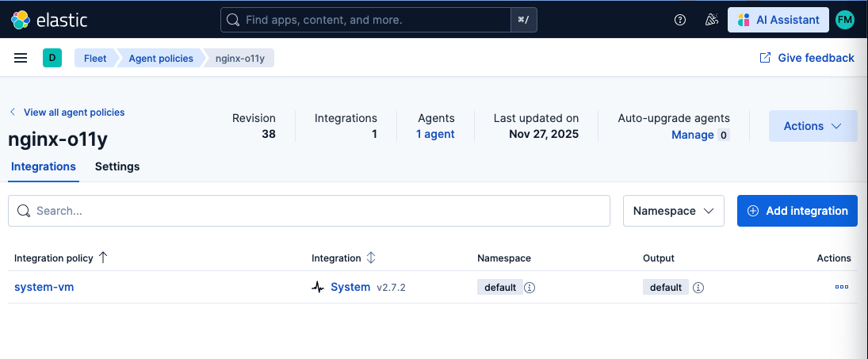Screen dimensions: 868x359
Task: Open the help menu icon
Action: pos(680,20)
